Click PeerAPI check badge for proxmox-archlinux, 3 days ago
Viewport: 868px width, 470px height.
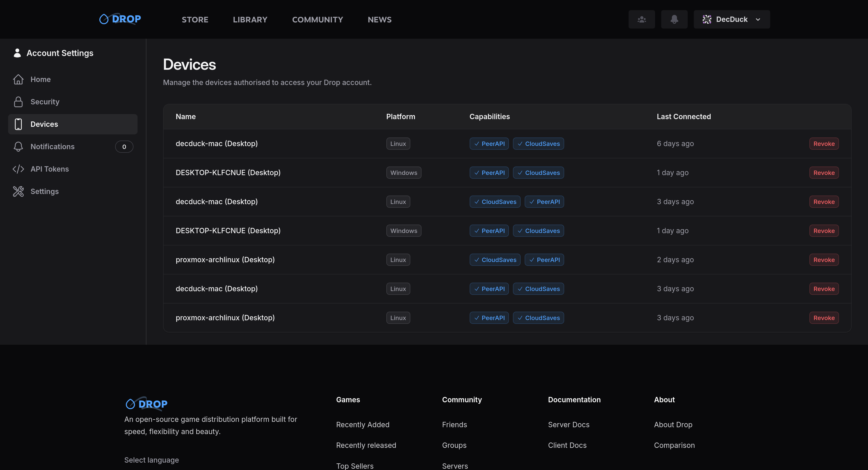click(489, 318)
